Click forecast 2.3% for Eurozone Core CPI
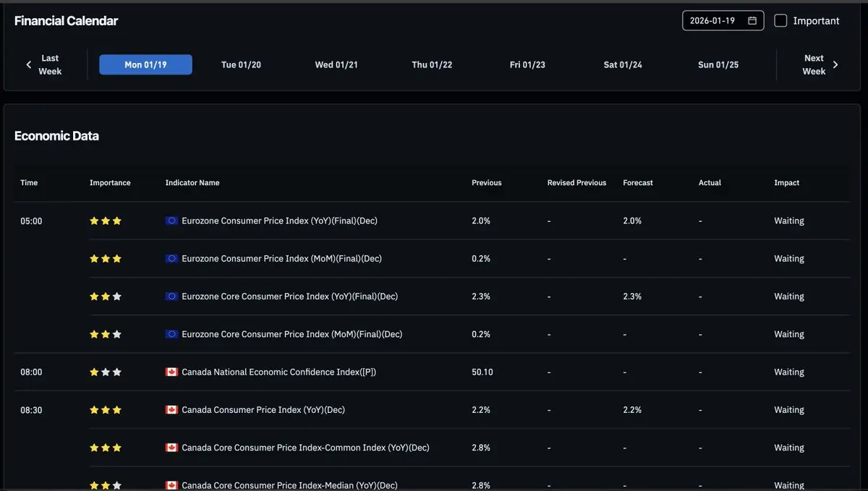Image resolution: width=868 pixels, height=491 pixels. coord(632,296)
